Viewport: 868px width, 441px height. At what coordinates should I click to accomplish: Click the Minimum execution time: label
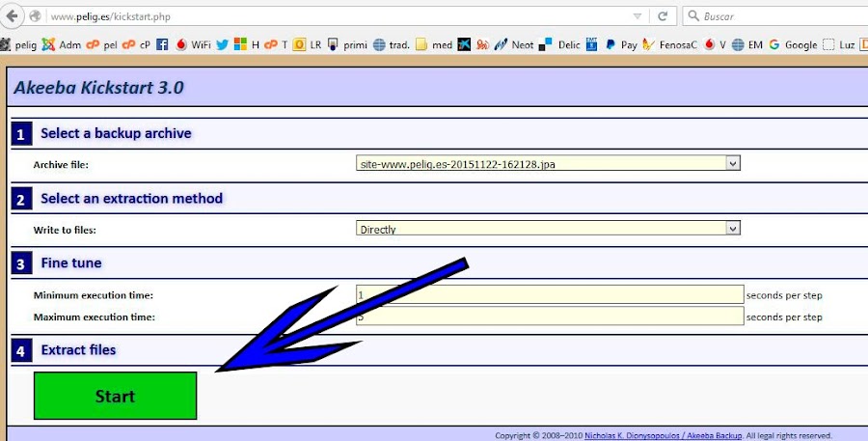click(x=93, y=295)
